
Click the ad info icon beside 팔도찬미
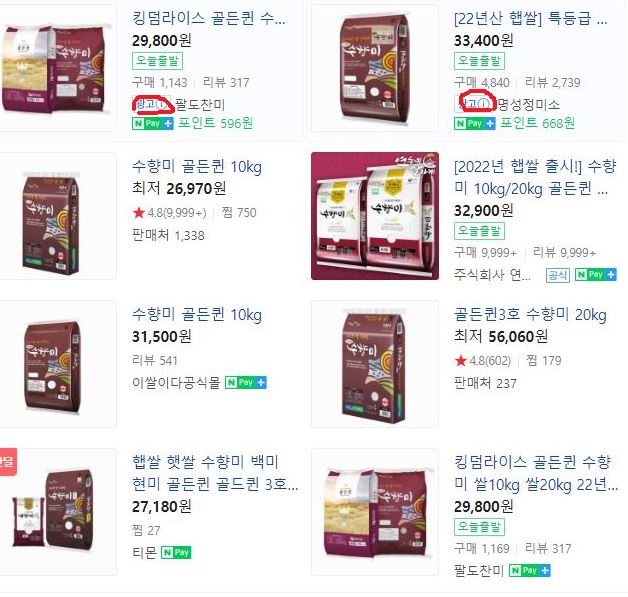click(x=161, y=105)
